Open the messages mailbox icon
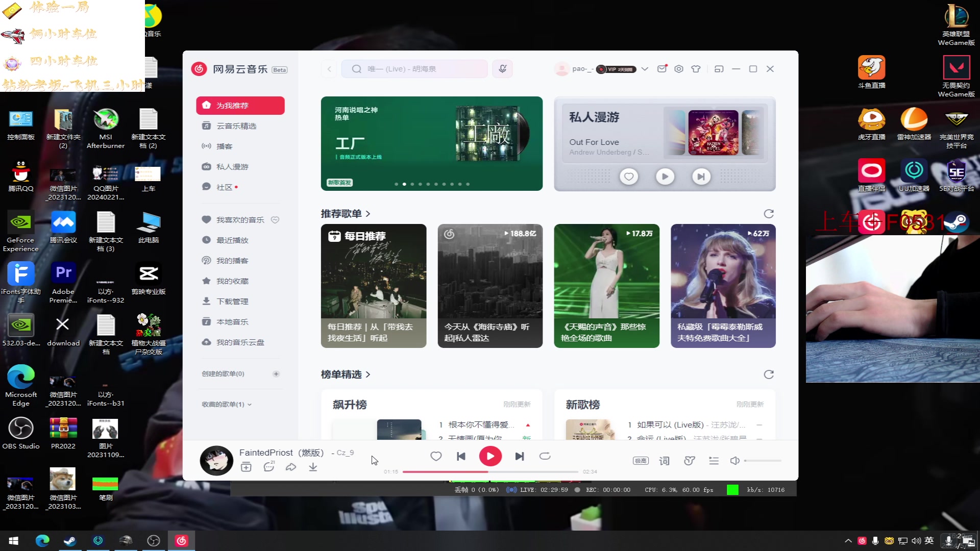Screen dimensions: 980x551 (662, 69)
